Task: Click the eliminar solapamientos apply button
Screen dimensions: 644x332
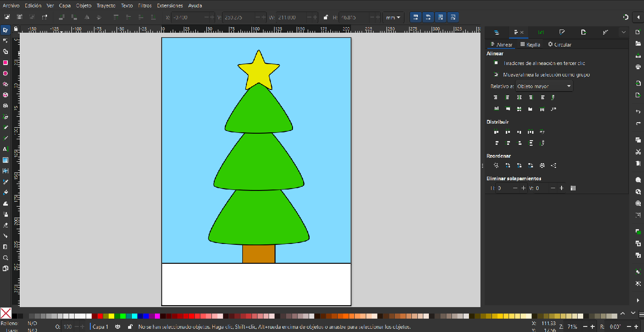Action: tap(573, 188)
